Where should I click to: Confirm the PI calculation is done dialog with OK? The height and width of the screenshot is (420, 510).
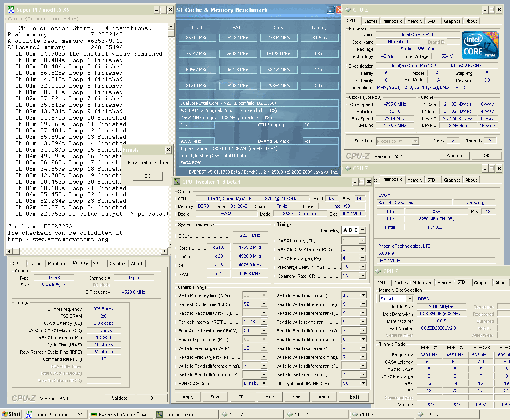click(x=147, y=176)
